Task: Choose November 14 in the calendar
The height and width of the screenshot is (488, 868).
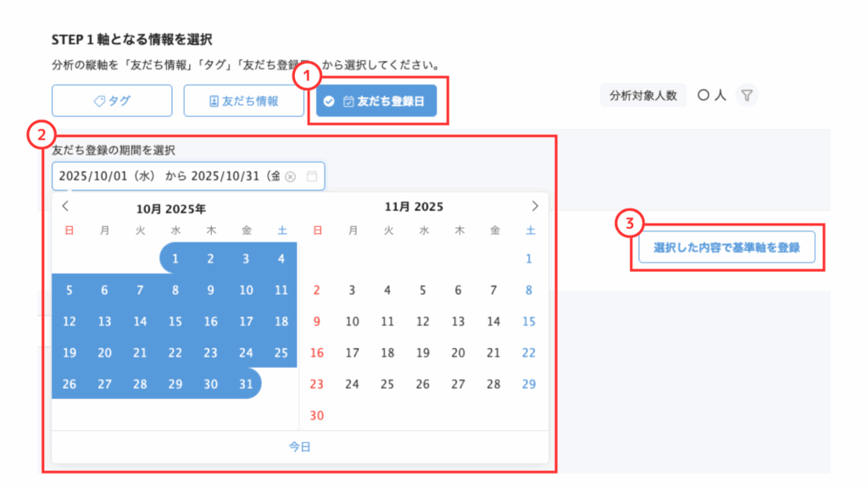Action: [493, 321]
